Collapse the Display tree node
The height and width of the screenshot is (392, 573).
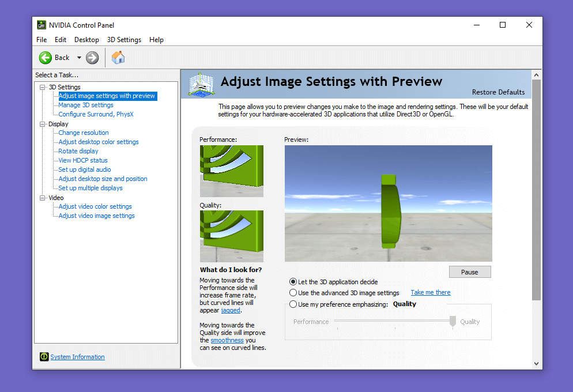coord(43,124)
